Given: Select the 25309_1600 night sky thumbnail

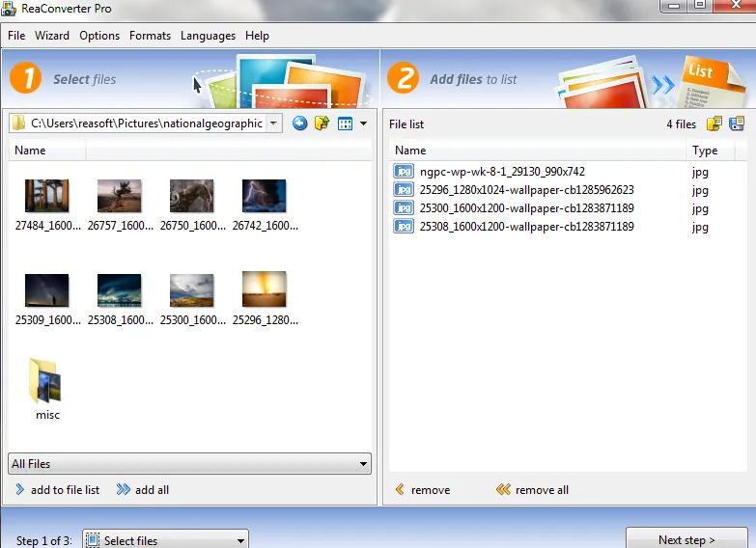Looking at the screenshot, I should [x=46, y=290].
